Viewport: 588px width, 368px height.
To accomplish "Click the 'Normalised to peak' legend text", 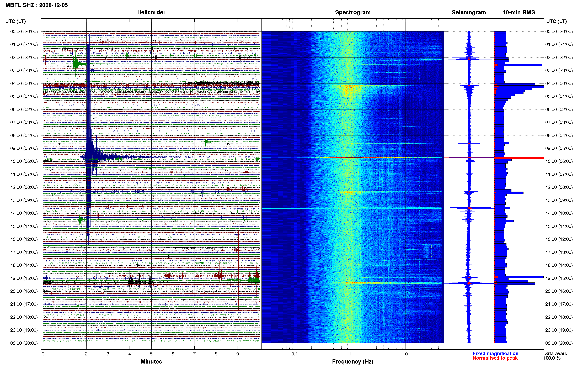I will click(x=495, y=358).
